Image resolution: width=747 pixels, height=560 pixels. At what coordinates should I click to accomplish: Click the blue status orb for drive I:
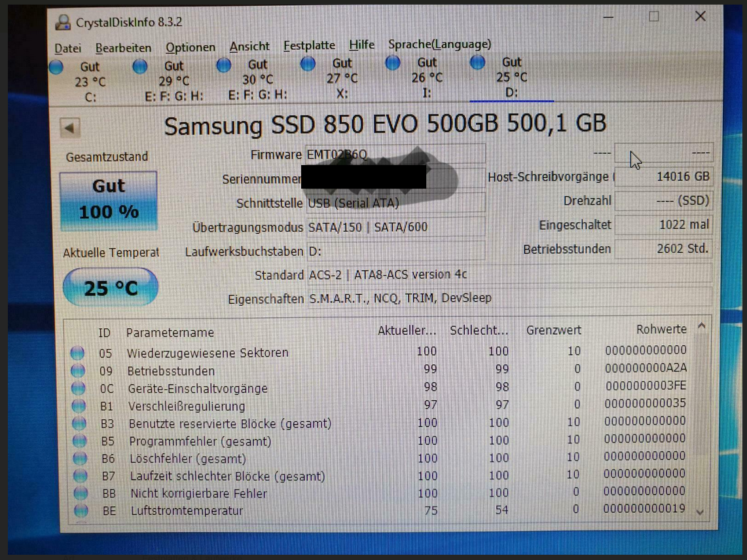393,62
